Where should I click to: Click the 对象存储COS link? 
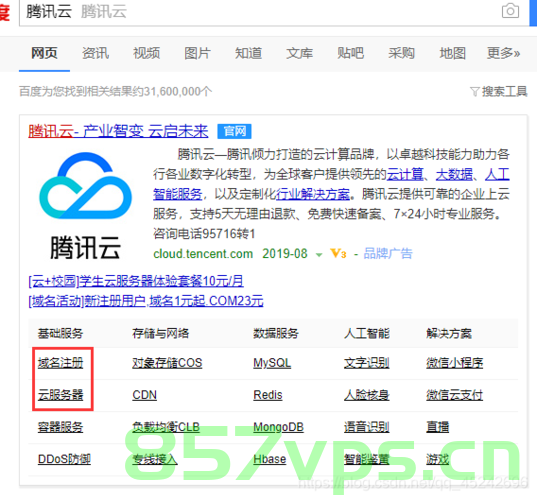coord(167,363)
